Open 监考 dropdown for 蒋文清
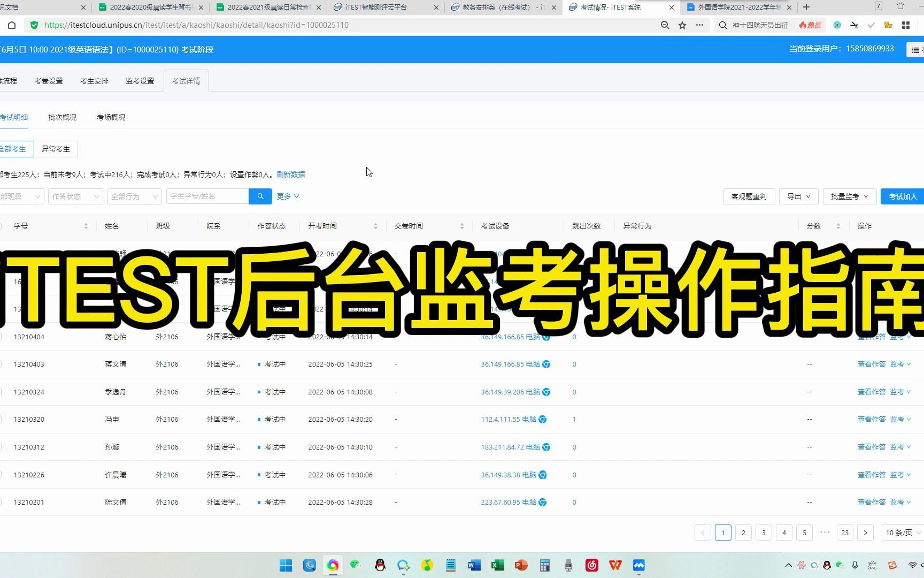This screenshot has height=578, width=924. 900,364
